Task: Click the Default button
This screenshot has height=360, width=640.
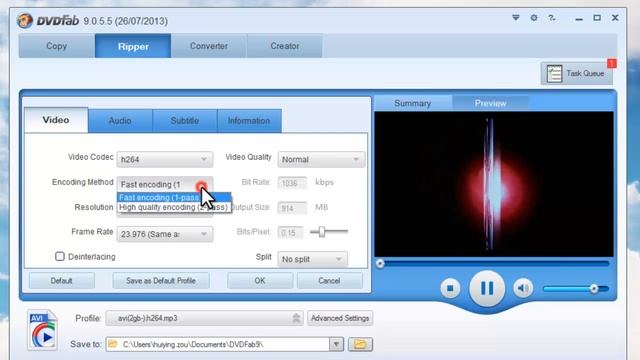Action: tap(62, 281)
